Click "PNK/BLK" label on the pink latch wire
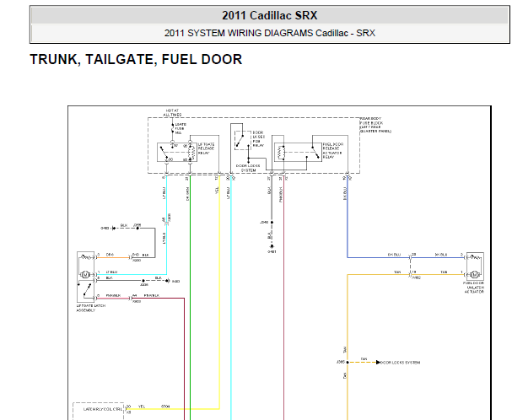 [113, 295]
